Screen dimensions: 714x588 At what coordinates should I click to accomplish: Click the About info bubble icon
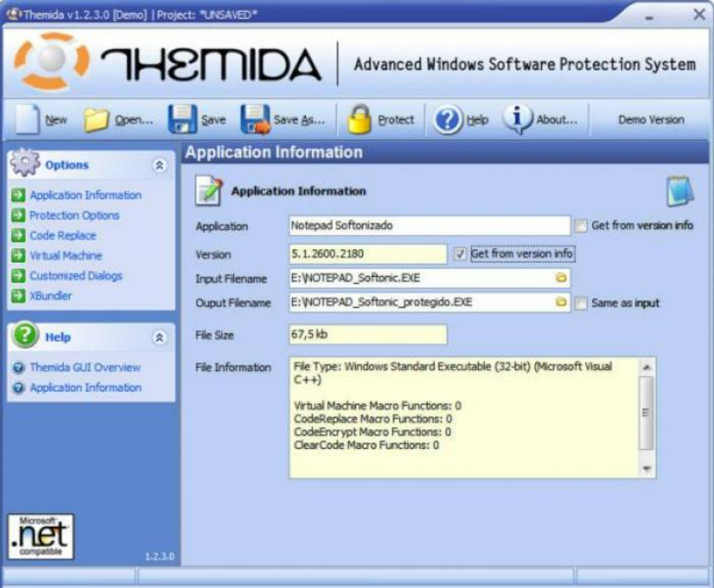click(517, 120)
